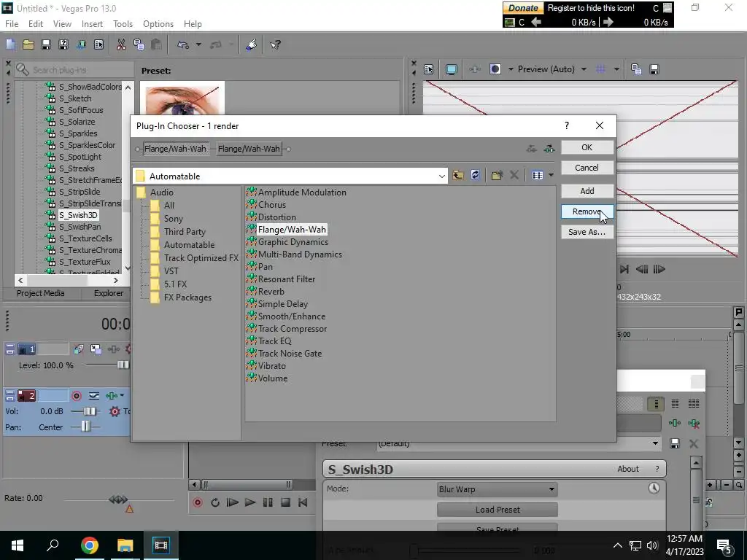Click the track 2 Pan slider
The height and width of the screenshot is (560, 747).
coord(85,427)
